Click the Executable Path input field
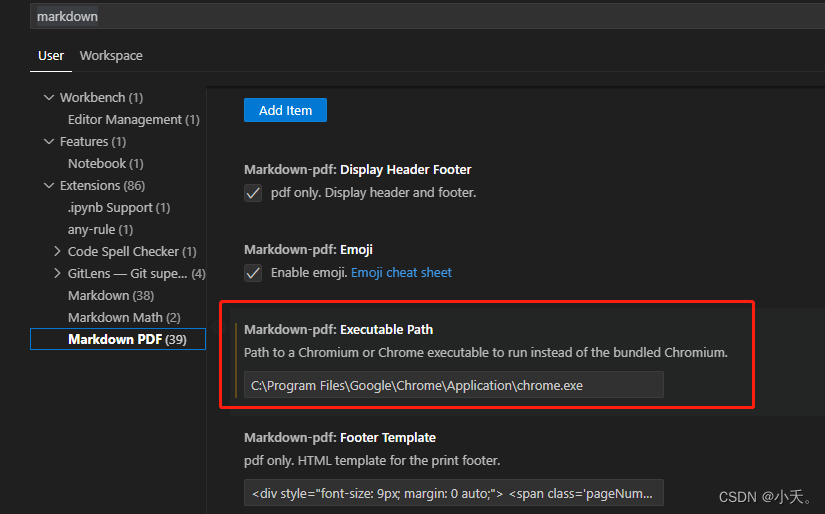The image size is (825, 514). tap(454, 385)
